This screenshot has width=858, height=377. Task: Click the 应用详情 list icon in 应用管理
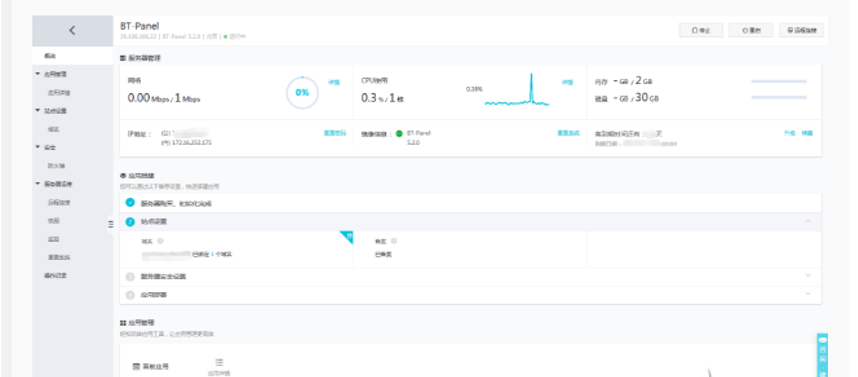click(x=219, y=362)
